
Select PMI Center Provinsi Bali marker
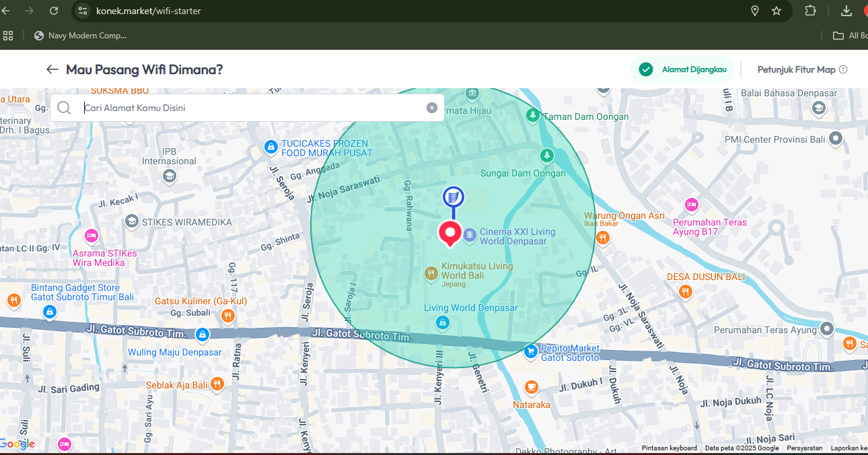pyautogui.click(x=836, y=139)
